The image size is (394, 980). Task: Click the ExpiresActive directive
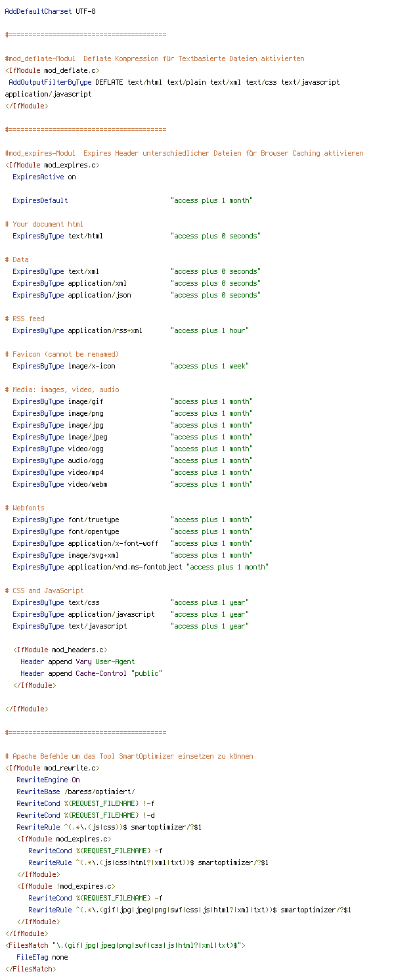pyautogui.click(x=38, y=177)
